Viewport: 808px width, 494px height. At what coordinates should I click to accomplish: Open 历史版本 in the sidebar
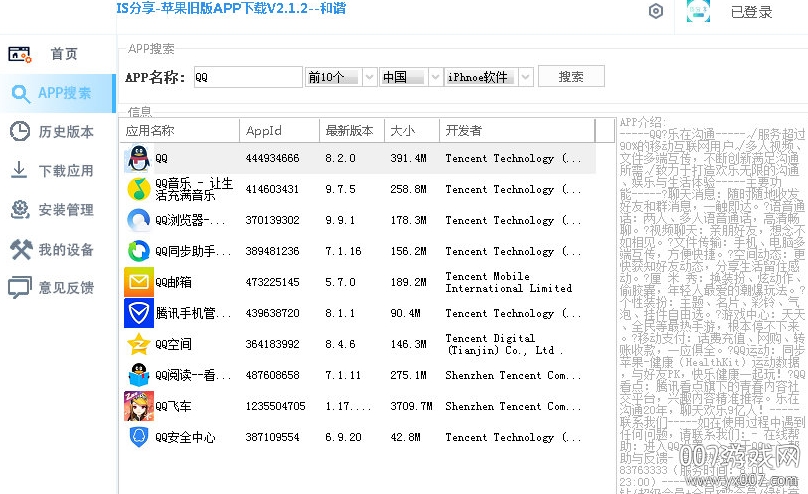57,132
